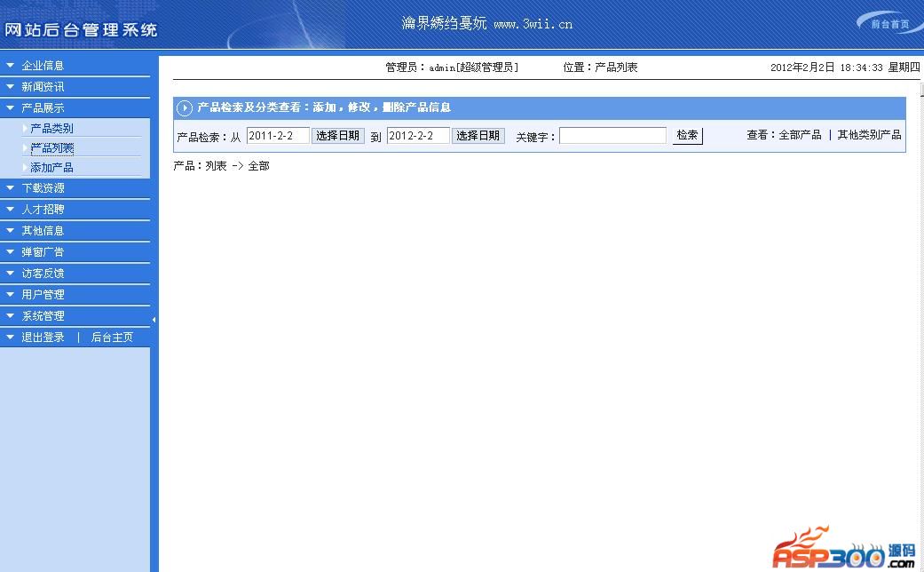Open the 新闻资讯 sidebar section
Viewport: 924px width, 572px height.
tap(43, 87)
